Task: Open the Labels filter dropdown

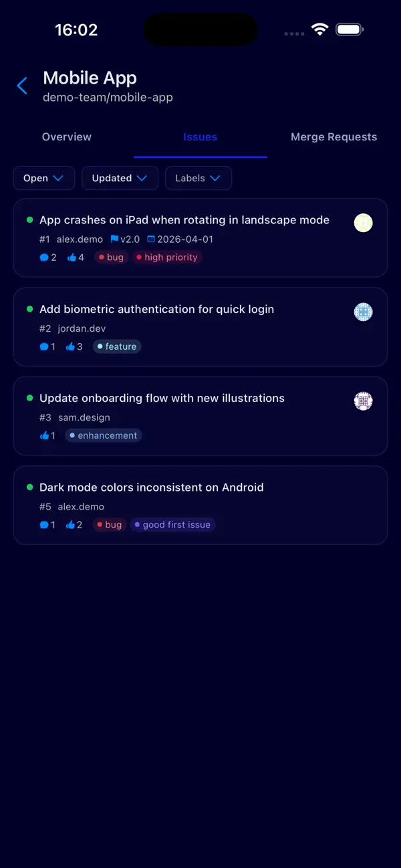Action: pyautogui.click(x=198, y=178)
